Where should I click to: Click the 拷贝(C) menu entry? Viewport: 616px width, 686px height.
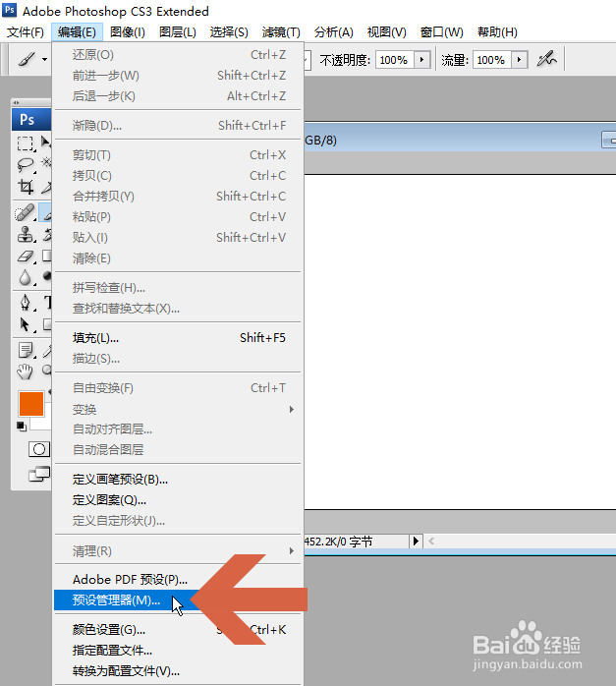(179, 176)
